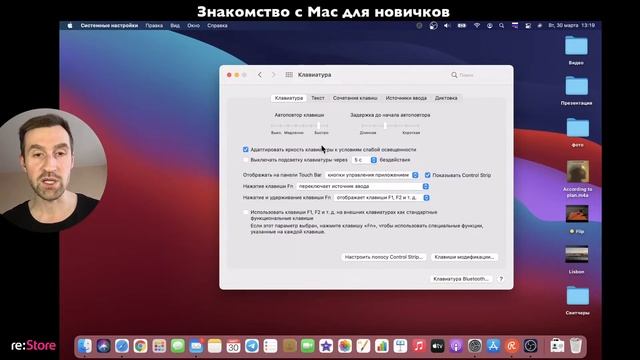The height and width of the screenshot is (360, 640).
Task: Enable turn off keyboard backlight after inactivity
Action: coord(246,160)
